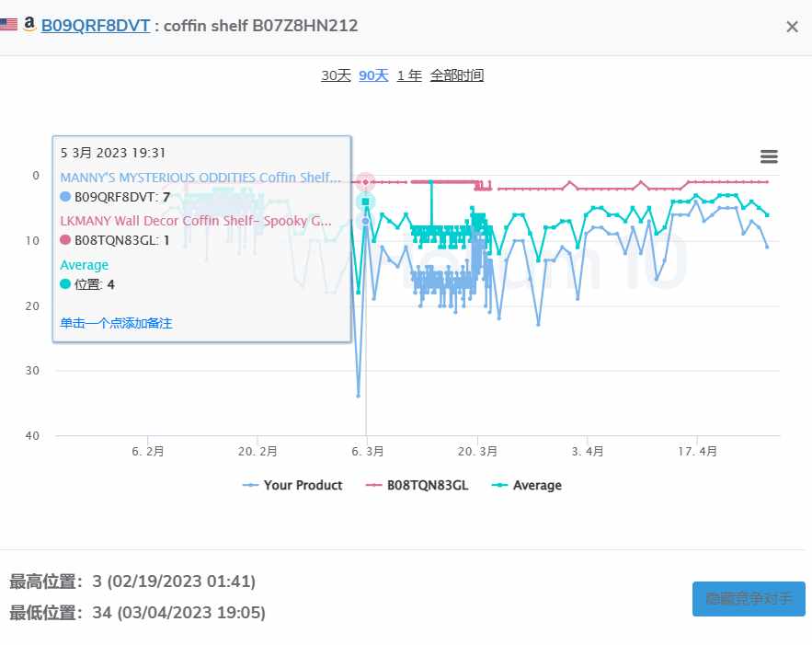Click the 6. 3月 x-axis date label
The height and width of the screenshot is (645, 812).
(x=368, y=452)
